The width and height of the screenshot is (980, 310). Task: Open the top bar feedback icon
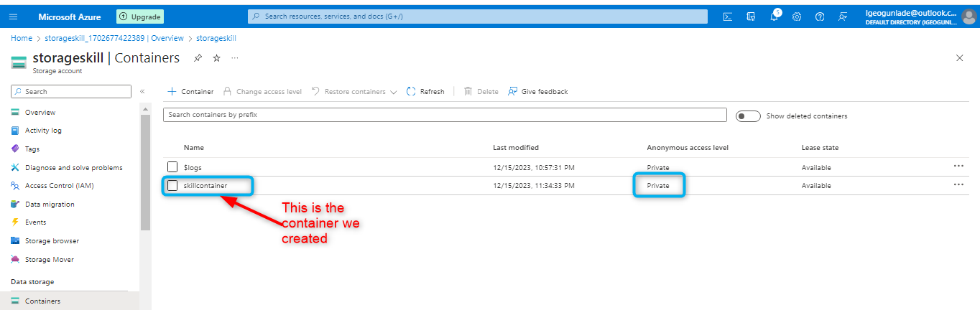[843, 17]
